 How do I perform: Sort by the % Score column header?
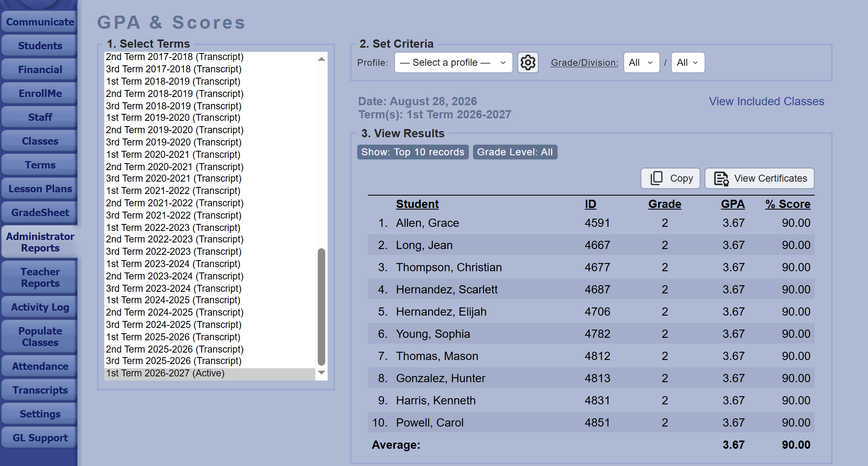point(788,204)
